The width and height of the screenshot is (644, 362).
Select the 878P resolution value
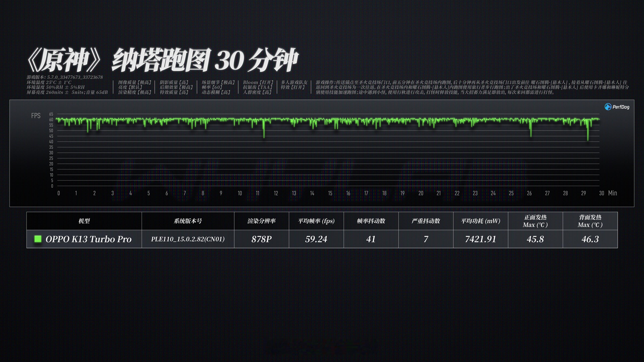tap(261, 239)
